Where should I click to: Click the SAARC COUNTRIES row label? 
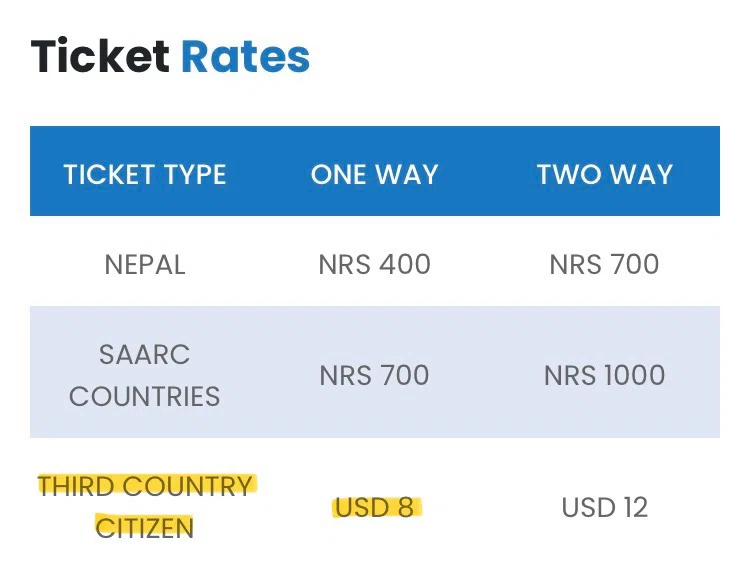point(144,376)
